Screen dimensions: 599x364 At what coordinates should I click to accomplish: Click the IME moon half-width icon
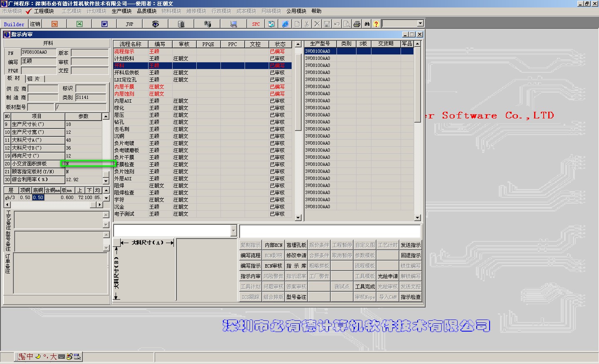[x=38, y=357]
